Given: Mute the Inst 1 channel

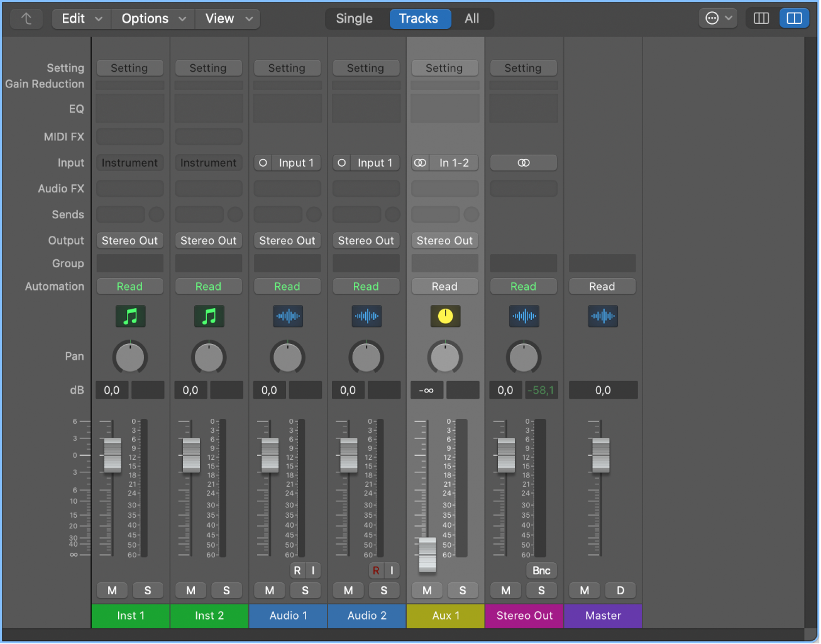Looking at the screenshot, I should pos(112,591).
